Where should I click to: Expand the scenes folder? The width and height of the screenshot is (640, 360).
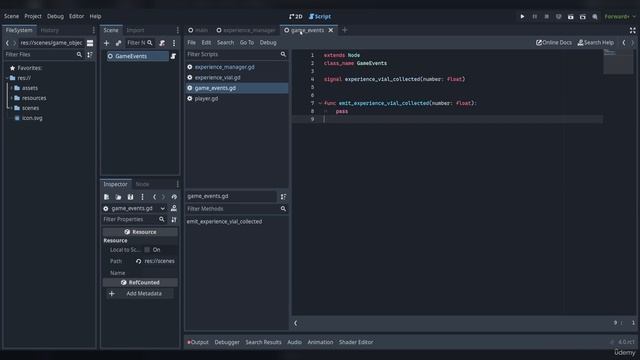click(x=11, y=108)
